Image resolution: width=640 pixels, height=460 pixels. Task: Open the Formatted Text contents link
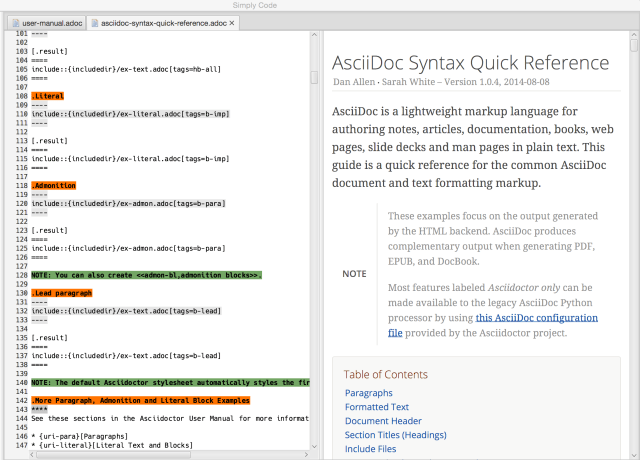(377, 407)
